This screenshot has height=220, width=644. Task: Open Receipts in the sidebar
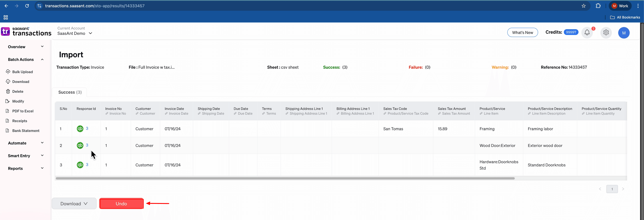16,121
